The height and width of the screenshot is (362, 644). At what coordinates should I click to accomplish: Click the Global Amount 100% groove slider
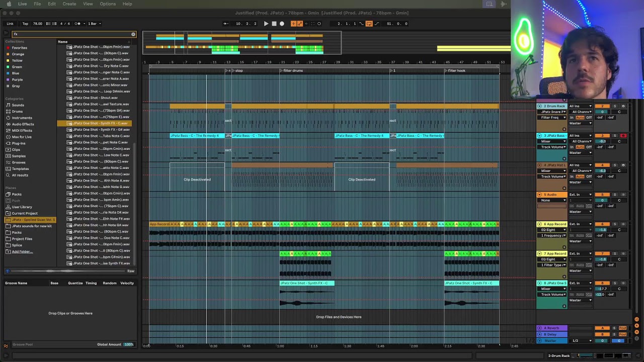(129, 344)
